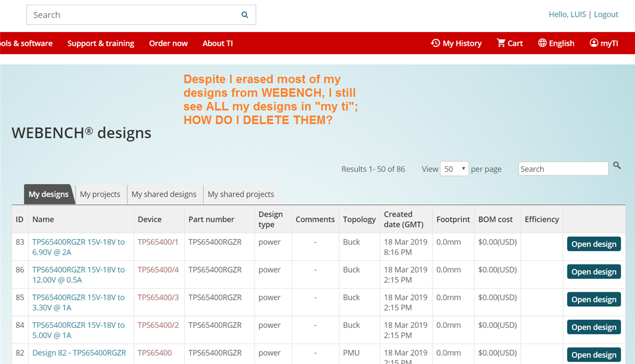Image resolution: width=635 pixels, height=364 pixels.
Task: Click the WEBENCH® designs heading
Action: tap(82, 133)
